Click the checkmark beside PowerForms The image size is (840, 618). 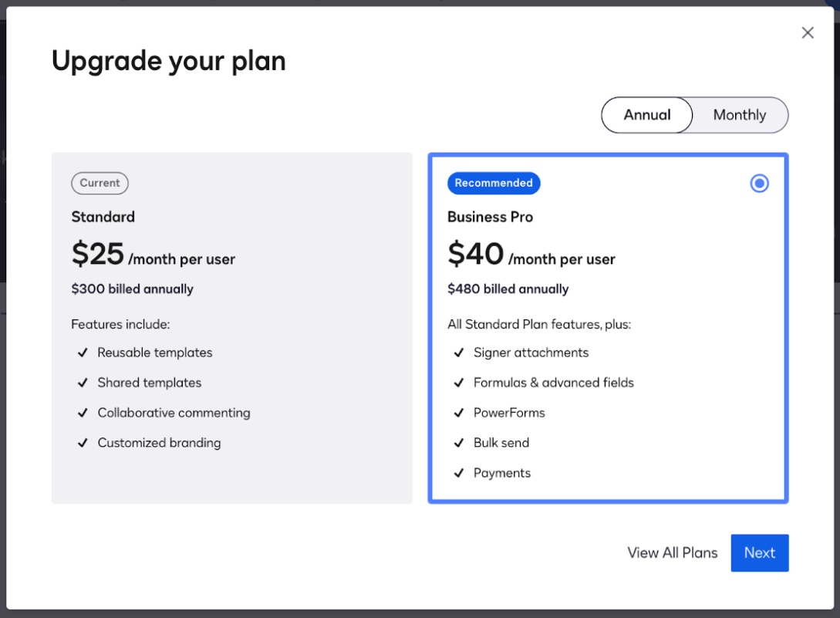click(x=459, y=412)
